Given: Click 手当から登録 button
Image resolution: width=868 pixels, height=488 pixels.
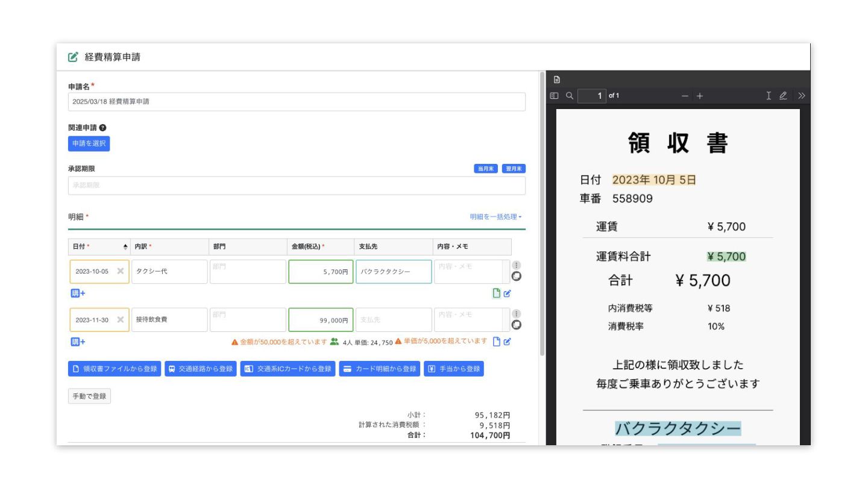Looking at the screenshot, I should click(x=454, y=369).
